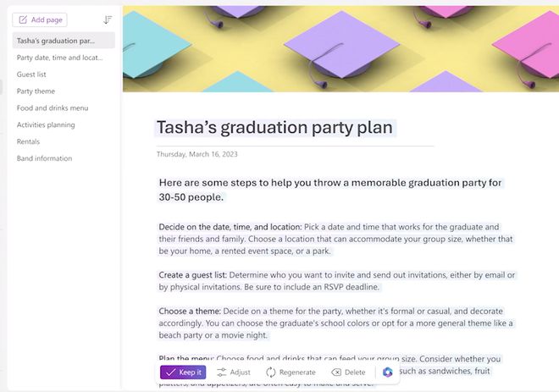Viewport: 559px width, 392px height.
Task: Click the sort pages icon
Action: pyautogui.click(x=108, y=19)
